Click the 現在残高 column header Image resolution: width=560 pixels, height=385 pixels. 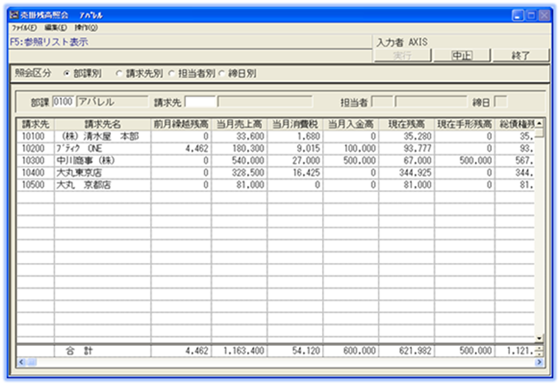(x=406, y=124)
